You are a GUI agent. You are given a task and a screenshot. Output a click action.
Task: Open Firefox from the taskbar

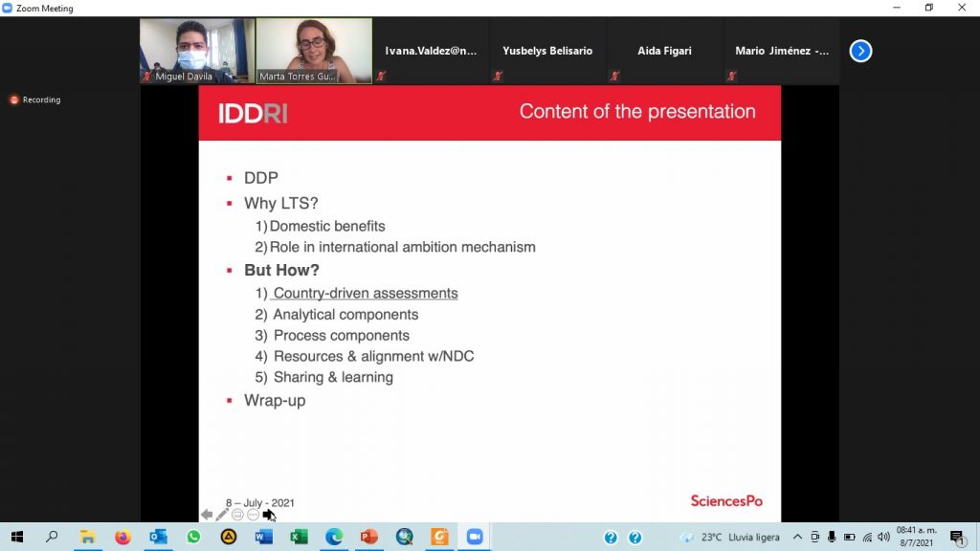click(x=122, y=538)
